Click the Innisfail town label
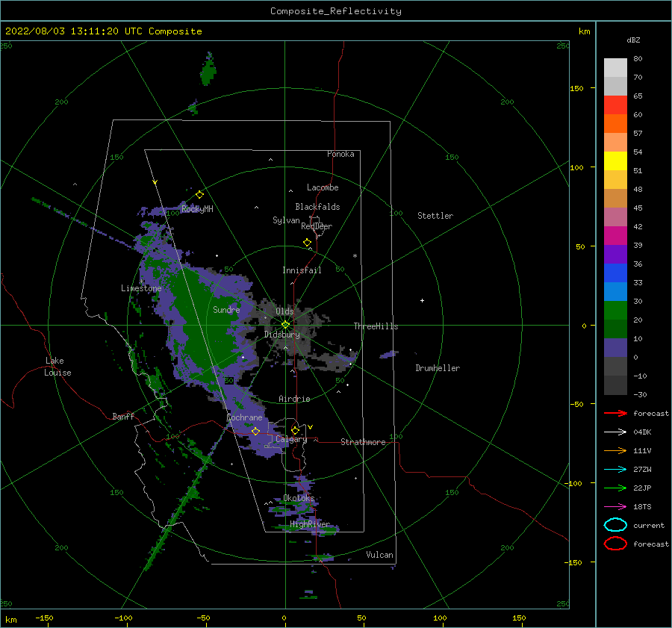This screenshot has width=672, height=628. pyautogui.click(x=302, y=270)
